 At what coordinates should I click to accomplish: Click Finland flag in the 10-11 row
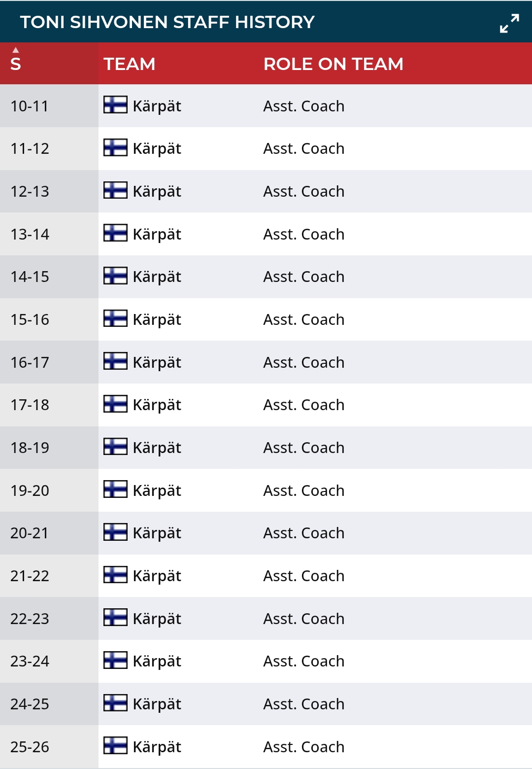tap(115, 105)
